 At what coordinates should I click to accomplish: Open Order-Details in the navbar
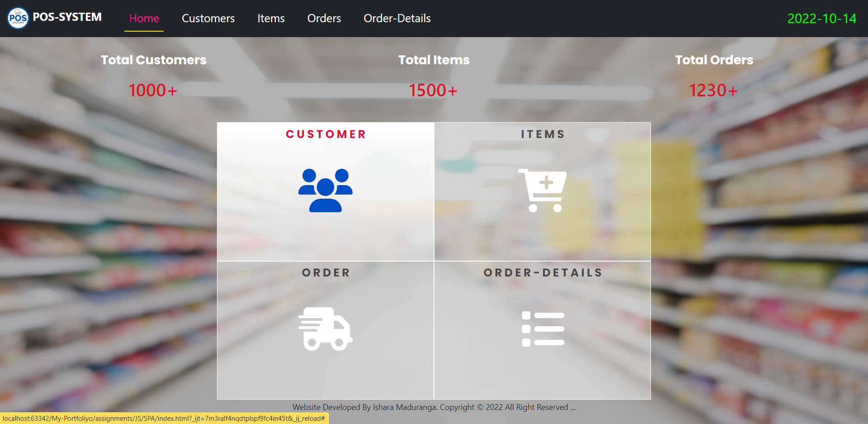point(397,19)
